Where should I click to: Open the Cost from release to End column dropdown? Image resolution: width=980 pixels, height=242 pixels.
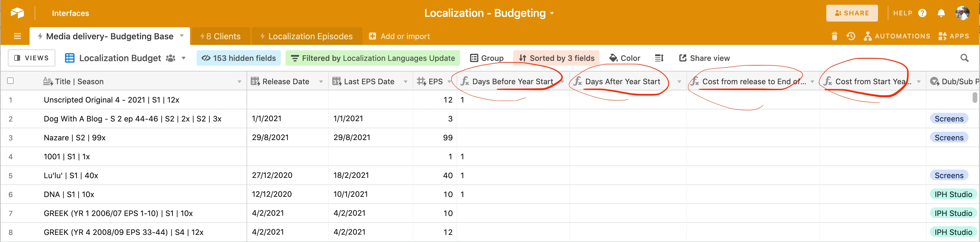click(x=812, y=82)
